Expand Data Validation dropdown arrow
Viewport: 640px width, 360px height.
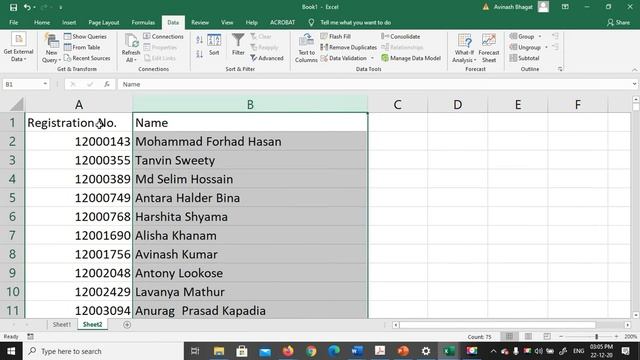click(372, 58)
